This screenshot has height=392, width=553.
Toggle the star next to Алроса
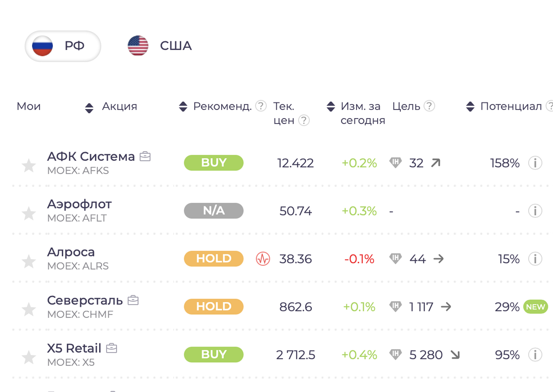click(x=29, y=261)
